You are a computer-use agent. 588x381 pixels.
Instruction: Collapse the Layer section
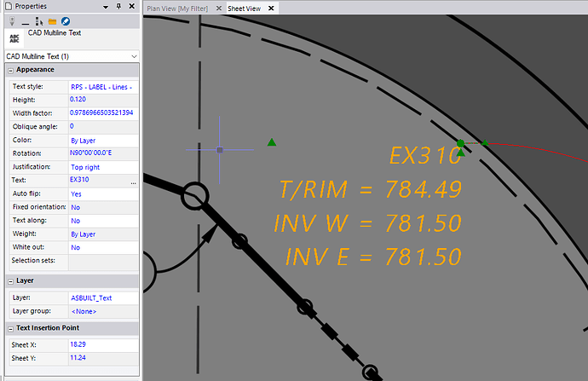(10, 281)
